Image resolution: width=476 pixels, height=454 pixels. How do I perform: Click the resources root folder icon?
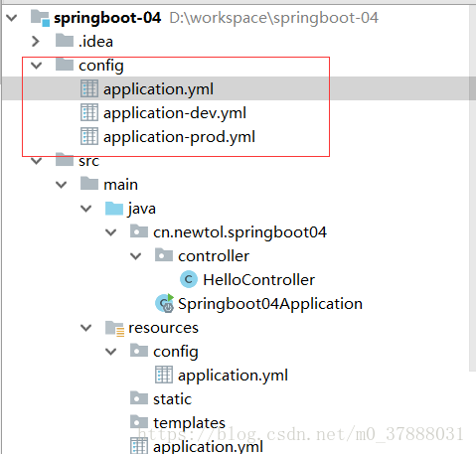point(114,328)
